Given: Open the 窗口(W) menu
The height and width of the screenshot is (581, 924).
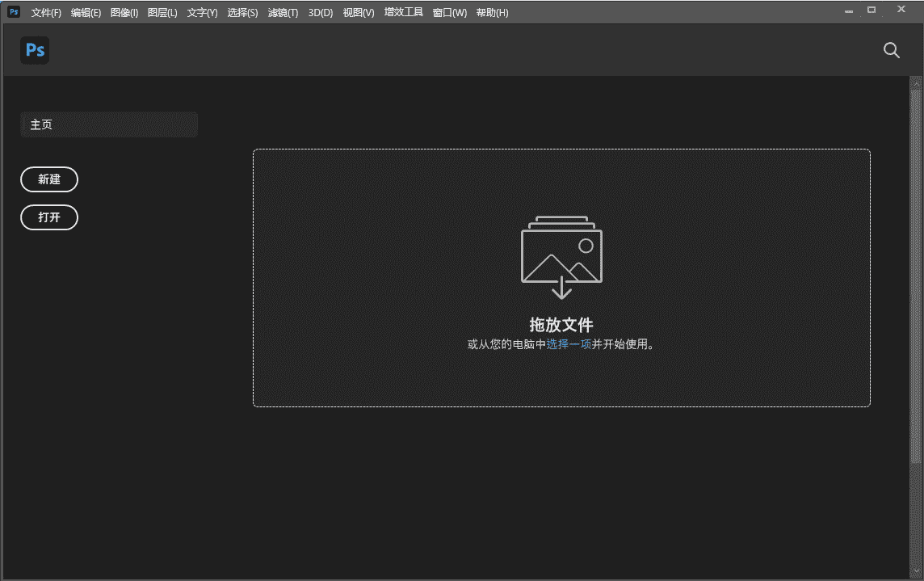Looking at the screenshot, I should 449,13.
